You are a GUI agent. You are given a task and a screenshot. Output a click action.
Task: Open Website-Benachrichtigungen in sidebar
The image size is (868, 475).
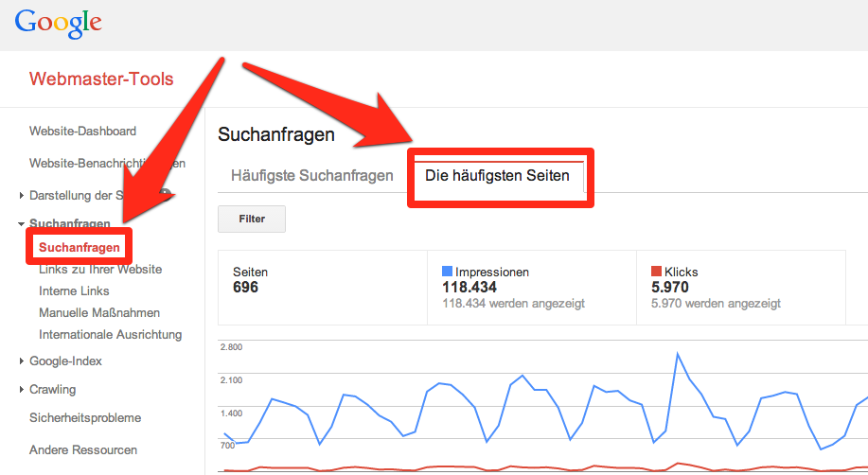[x=107, y=164]
